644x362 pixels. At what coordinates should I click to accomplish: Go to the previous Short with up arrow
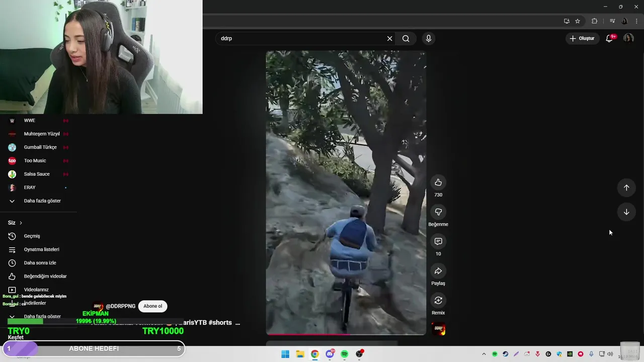(x=626, y=188)
